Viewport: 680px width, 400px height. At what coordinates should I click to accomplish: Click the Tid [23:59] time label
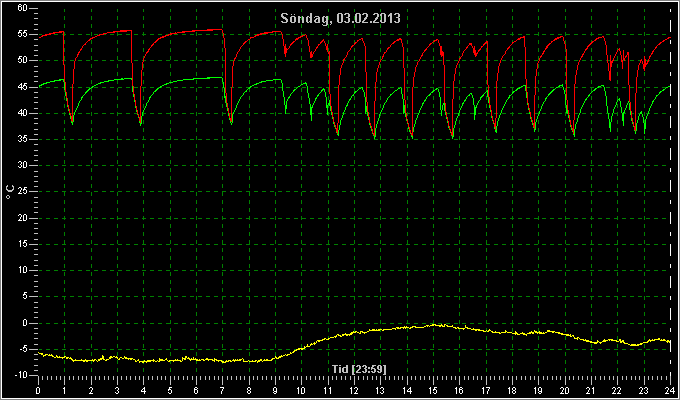(359, 369)
